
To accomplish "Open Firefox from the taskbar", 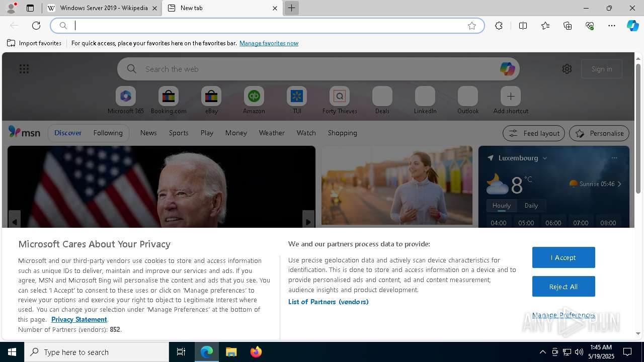I will coord(256,352).
